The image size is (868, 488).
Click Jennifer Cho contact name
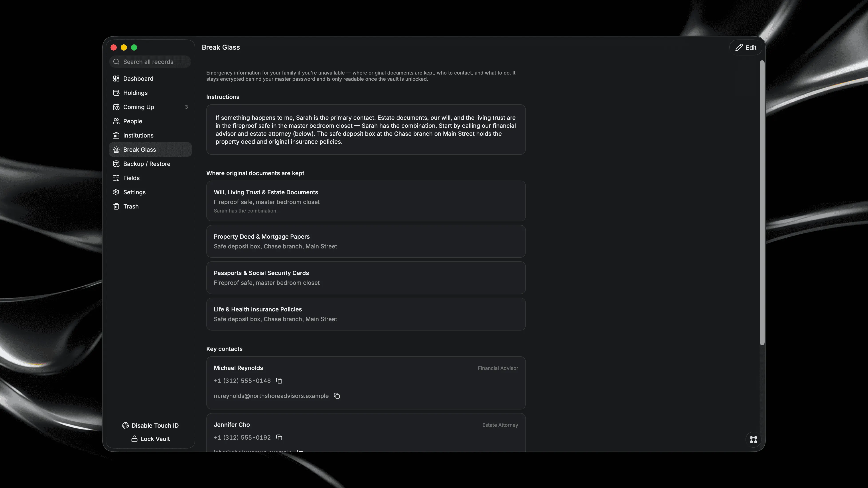(x=232, y=425)
